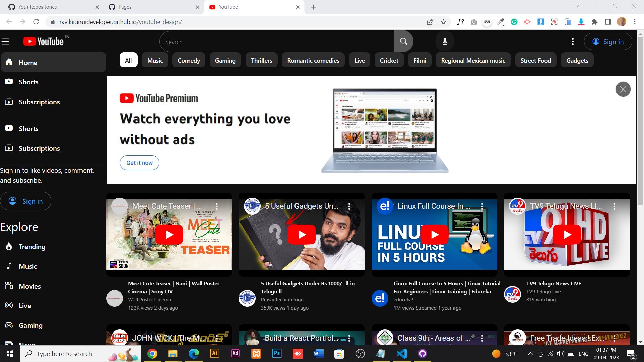Viewport: 644px width, 362px height.
Task: Open browser extensions puzzle icon
Action: [x=594, y=22]
